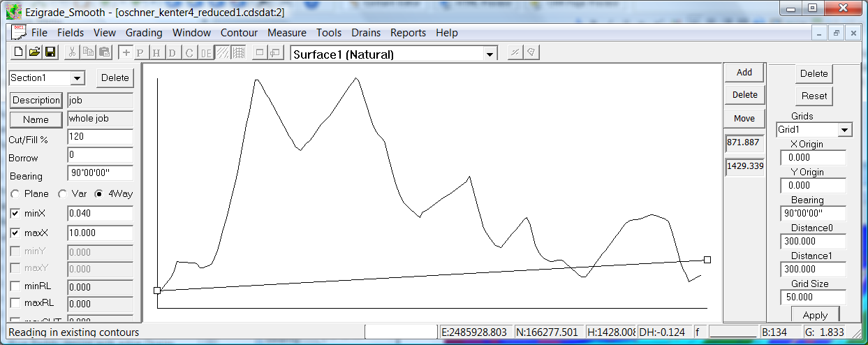The image size is (868, 345).
Task: Click the New file toolbar icon
Action: tap(19, 52)
